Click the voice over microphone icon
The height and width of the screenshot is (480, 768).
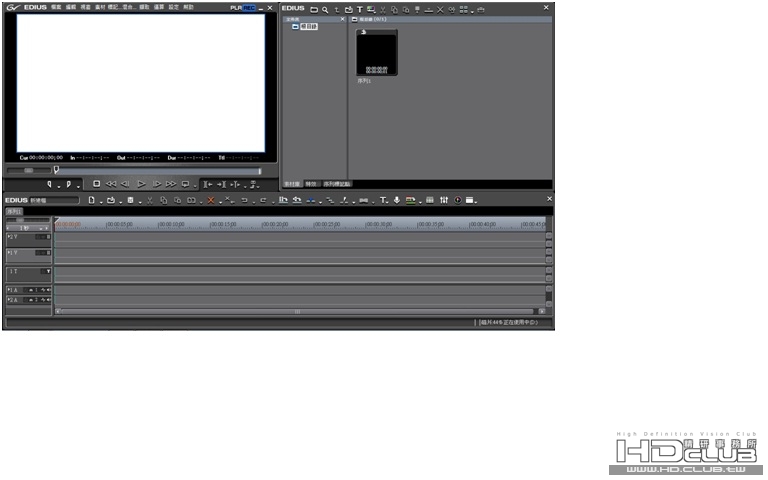click(397, 200)
